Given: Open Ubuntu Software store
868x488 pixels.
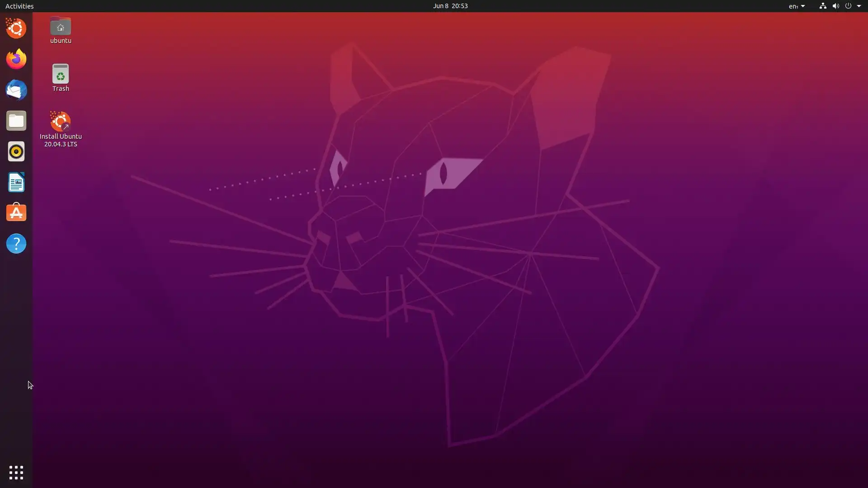Looking at the screenshot, I should (x=16, y=213).
